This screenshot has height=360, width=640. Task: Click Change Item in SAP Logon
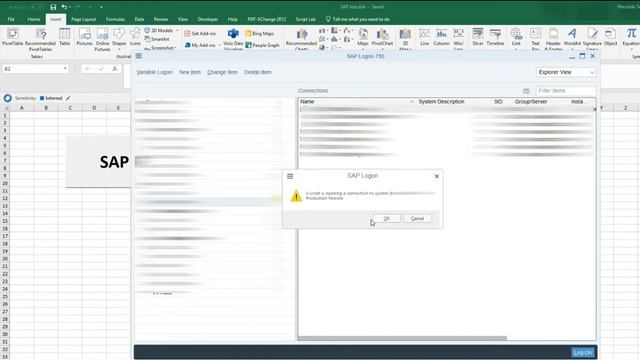[x=222, y=72]
